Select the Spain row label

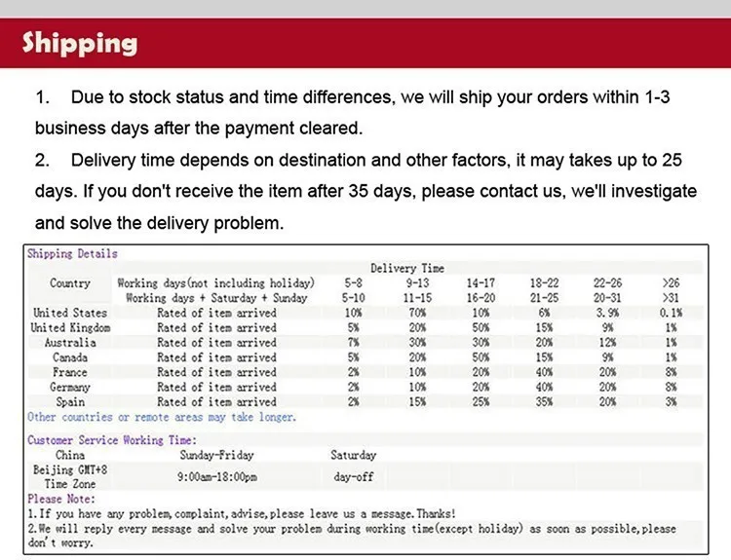tap(70, 401)
